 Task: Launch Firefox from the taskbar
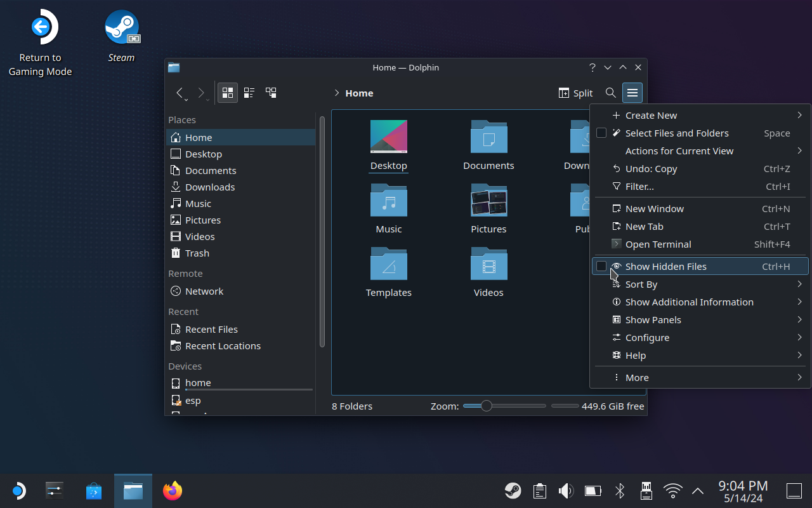[172, 491]
